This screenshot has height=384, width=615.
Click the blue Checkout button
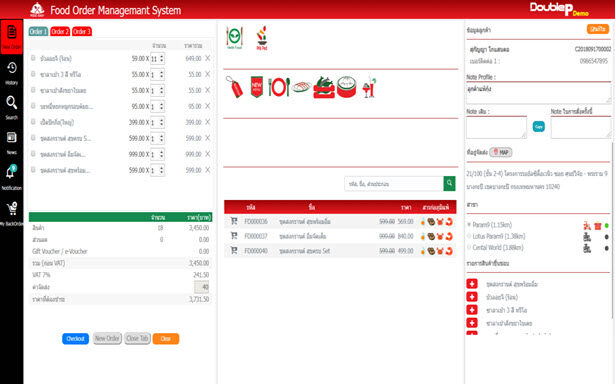pyautogui.click(x=75, y=339)
